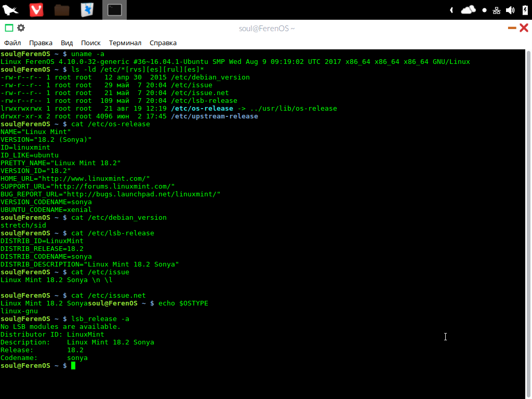Screen dimensions: 532x399
Task: Click the window title soul@FerenOS ~
Action: pyautogui.click(x=267, y=29)
